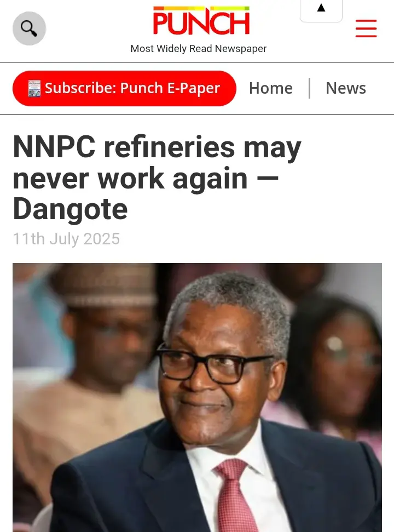The height and width of the screenshot is (532, 394).
Task: Tap the e-paper thumbnail icon in Subscribe button
Action: point(34,89)
